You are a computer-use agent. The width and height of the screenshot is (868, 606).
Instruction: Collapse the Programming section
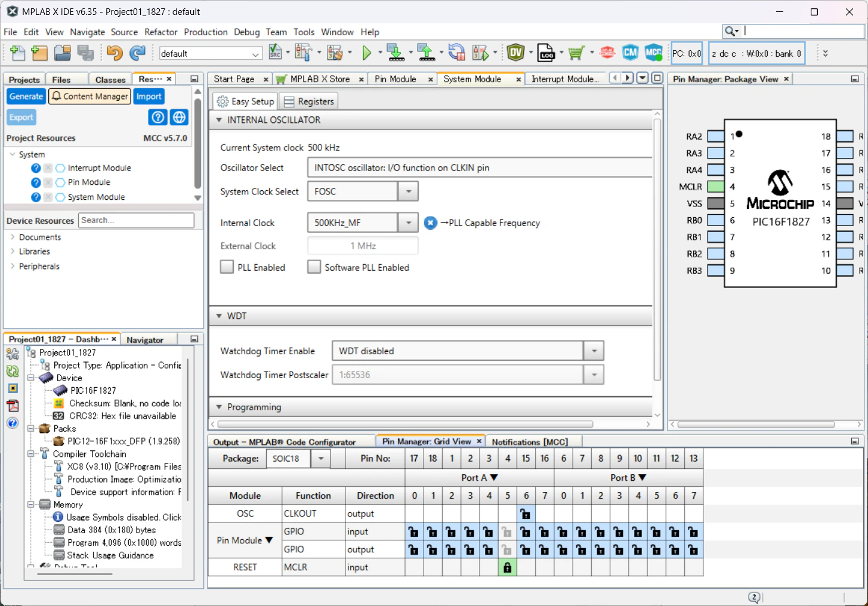pos(219,407)
